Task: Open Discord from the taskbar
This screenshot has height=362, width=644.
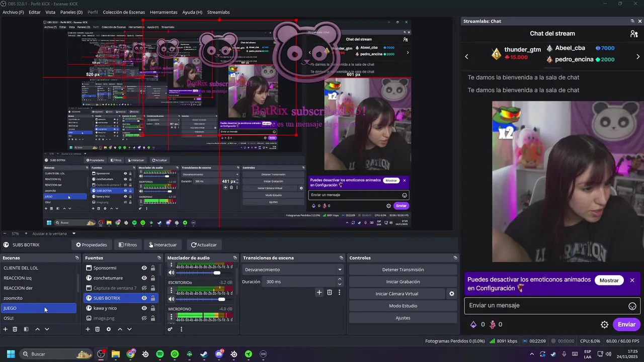Action: click(219, 354)
